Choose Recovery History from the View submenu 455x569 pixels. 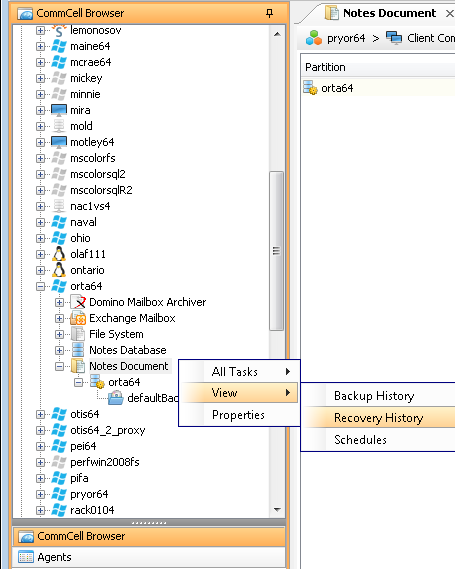click(x=378, y=418)
